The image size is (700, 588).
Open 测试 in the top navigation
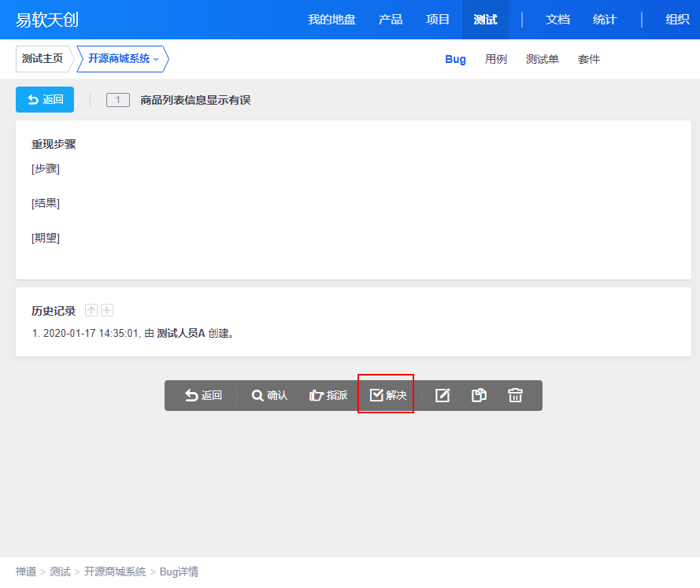click(x=485, y=20)
